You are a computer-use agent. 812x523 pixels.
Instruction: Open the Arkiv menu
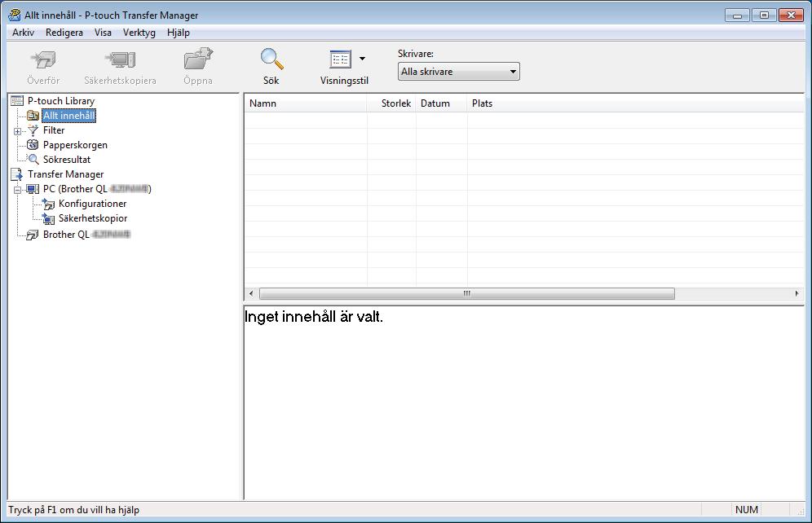(x=24, y=32)
